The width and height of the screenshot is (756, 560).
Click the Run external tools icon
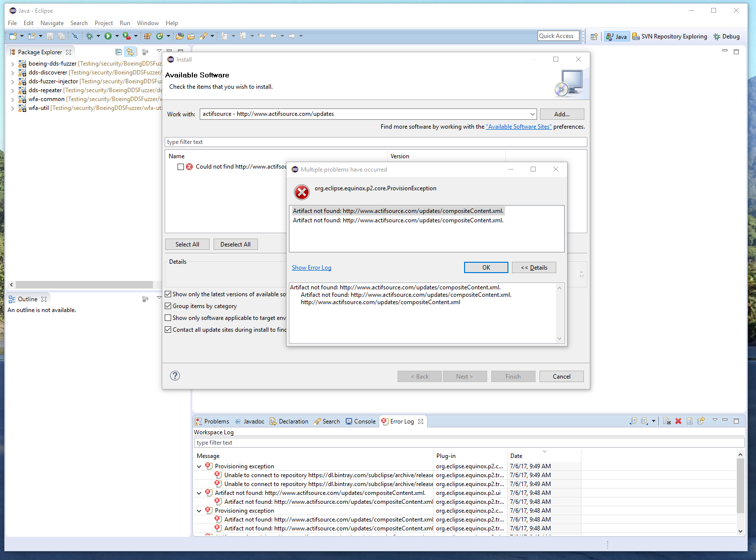point(127,36)
